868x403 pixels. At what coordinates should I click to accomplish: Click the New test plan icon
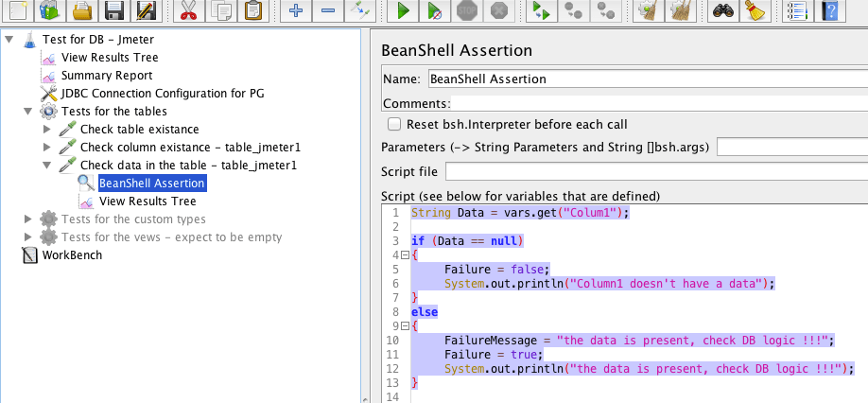pos(18,10)
